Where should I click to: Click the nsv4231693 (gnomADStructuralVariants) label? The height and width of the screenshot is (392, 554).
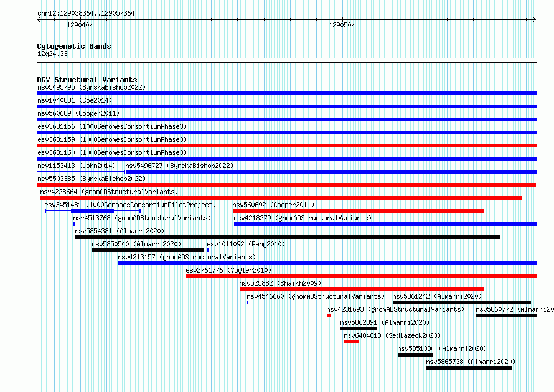[395, 309]
